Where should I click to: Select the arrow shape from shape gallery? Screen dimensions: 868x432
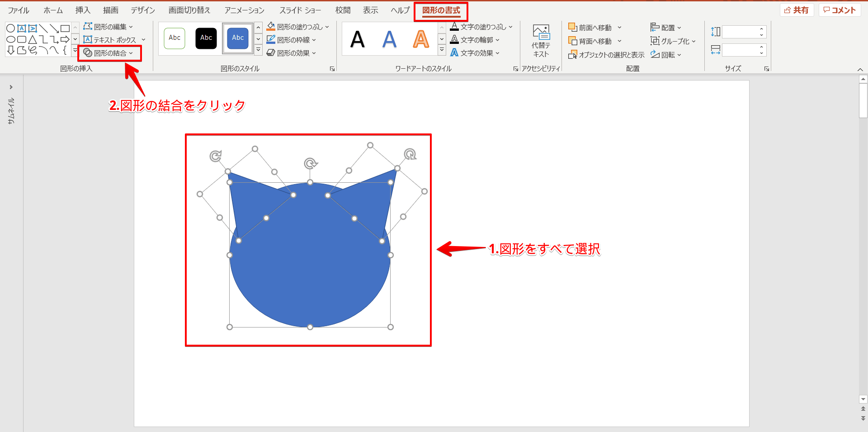point(65,40)
